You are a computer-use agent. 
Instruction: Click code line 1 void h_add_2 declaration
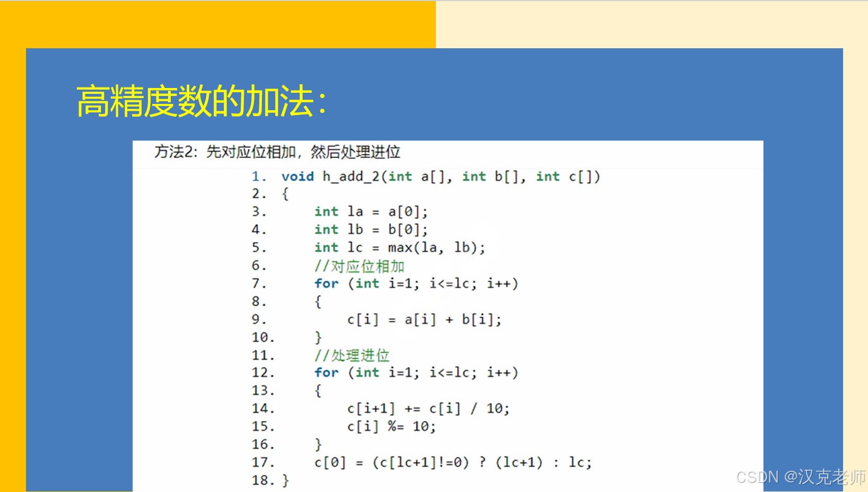[x=441, y=177]
